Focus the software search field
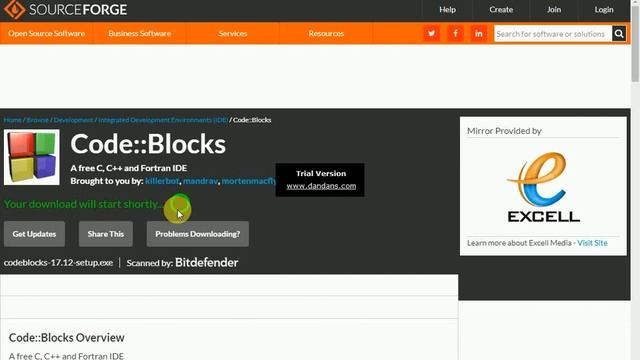The height and width of the screenshot is (360, 640). pyautogui.click(x=553, y=33)
